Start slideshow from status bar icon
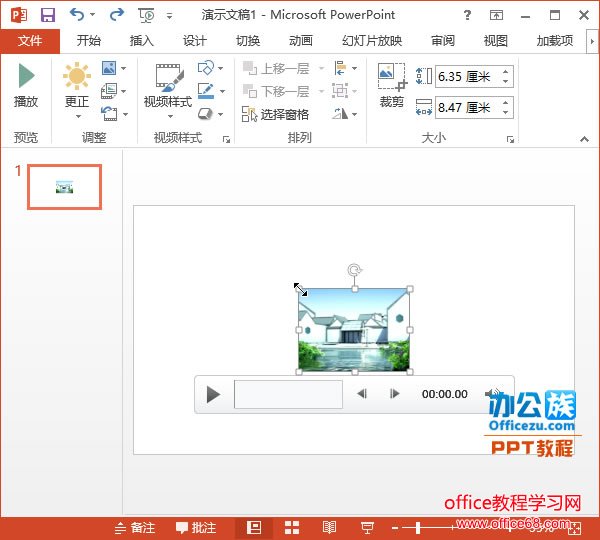Image resolution: width=600 pixels, height=540 pixels. point(367,527)
